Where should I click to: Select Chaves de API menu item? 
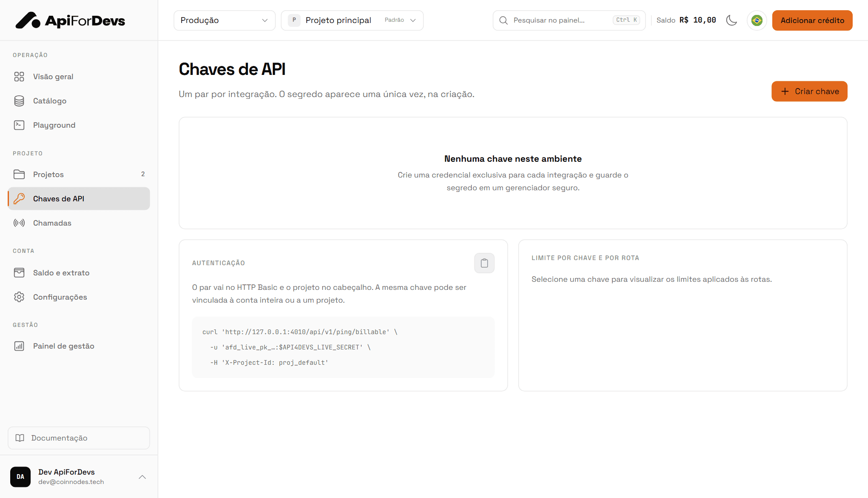click(x=79, y=199)
